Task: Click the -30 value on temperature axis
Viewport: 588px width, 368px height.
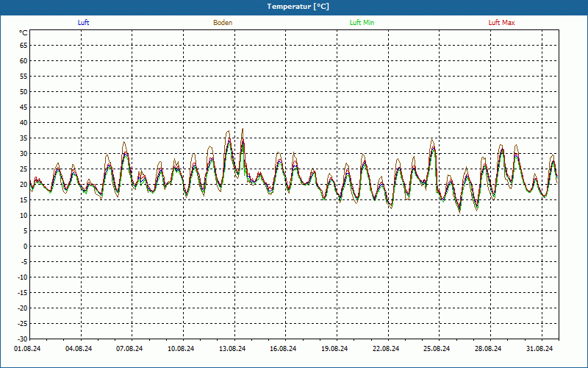Action: click(22, 339)
